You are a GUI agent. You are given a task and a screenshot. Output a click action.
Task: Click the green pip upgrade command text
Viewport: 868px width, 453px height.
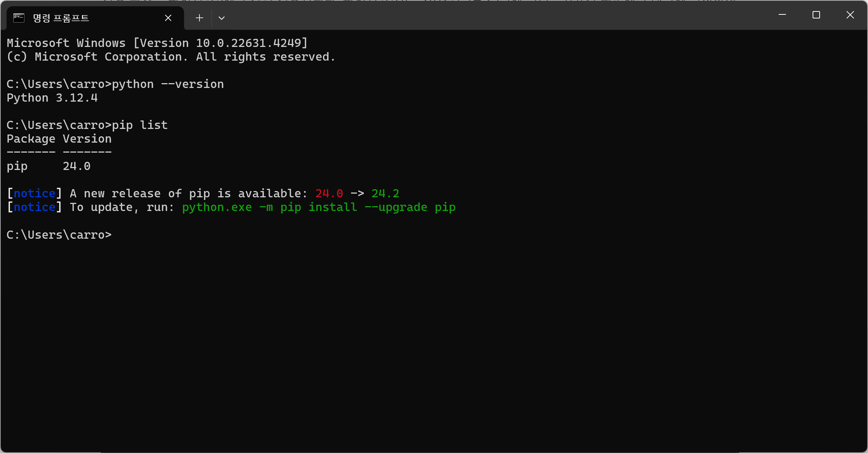pyautogui.click(x=318, y=207)
